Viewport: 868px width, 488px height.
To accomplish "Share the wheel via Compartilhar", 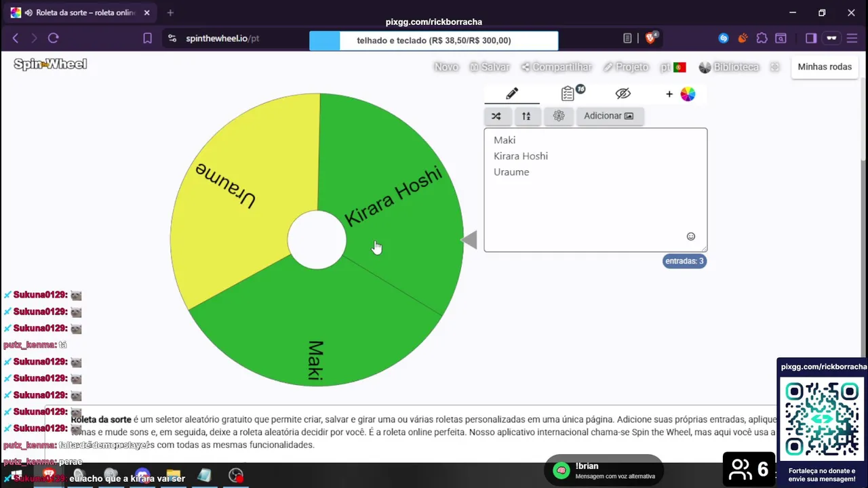I will 557,67.
